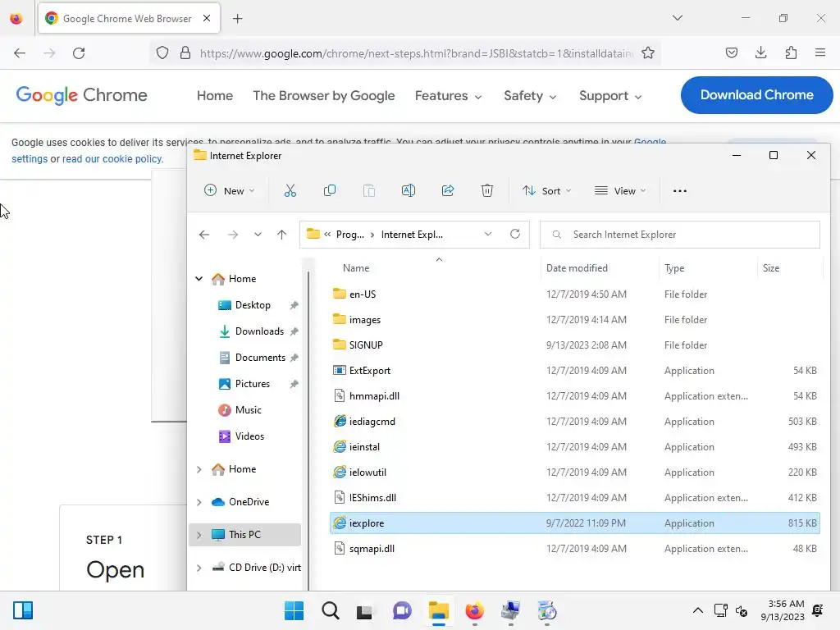Go back in the Firefox browser
This screenshot has height=630, width=840.
coord(20,53)
